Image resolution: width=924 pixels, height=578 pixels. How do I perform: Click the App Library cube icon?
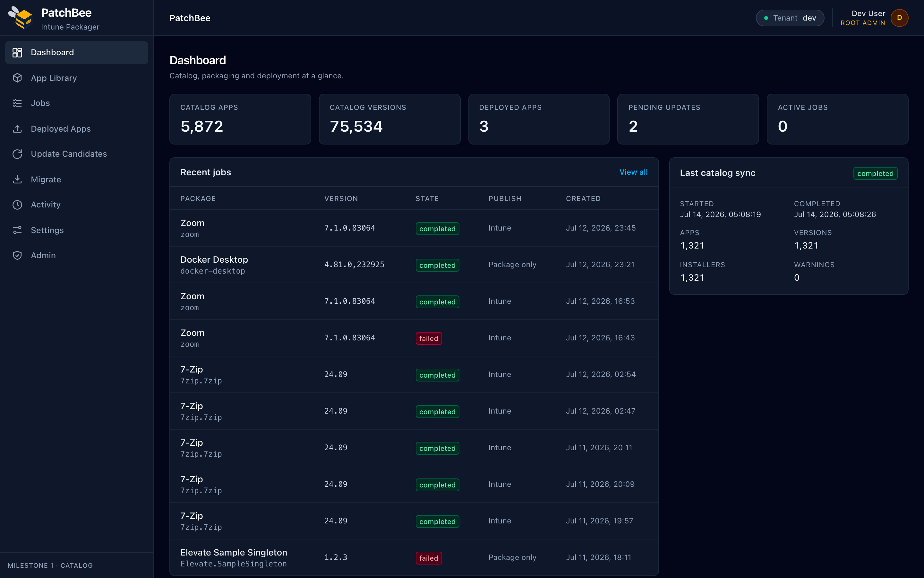(x=17, y=78)
